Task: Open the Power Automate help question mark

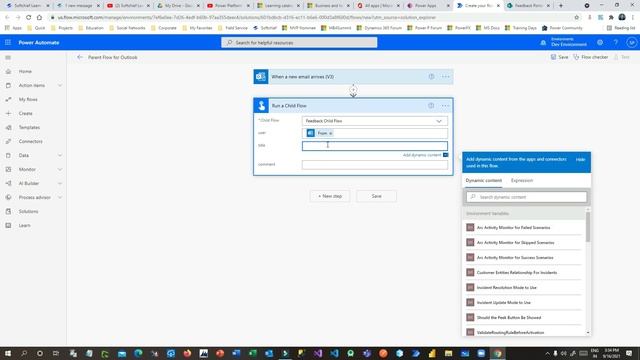Action: [616, 42]
